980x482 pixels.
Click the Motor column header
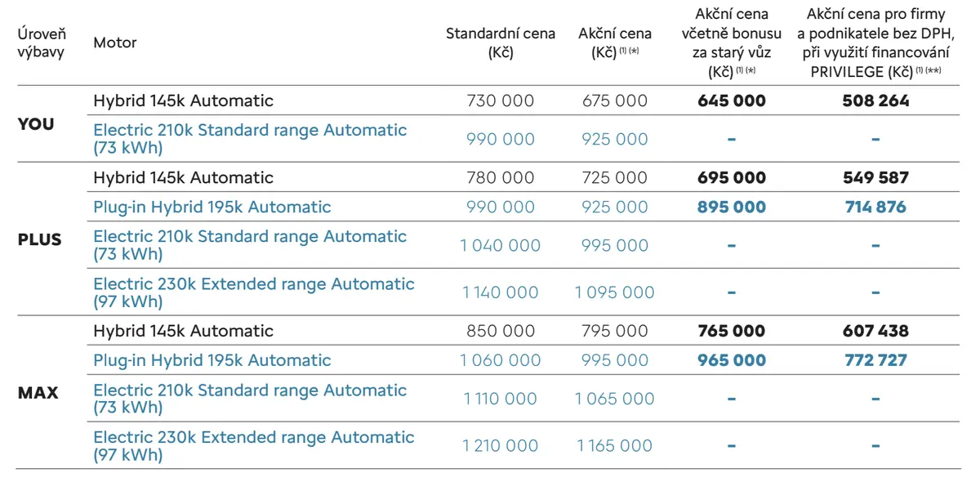[115, 42]
